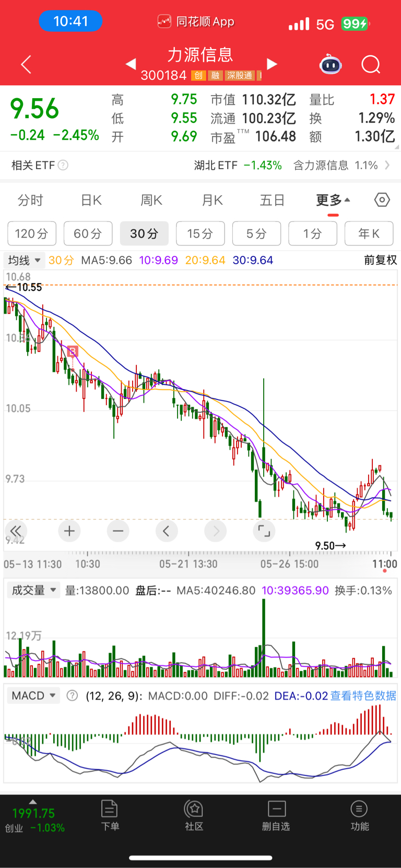Viewport: 401px width, 868px height.
Task: Choose the 30分 period
Action: coord(144,233)
